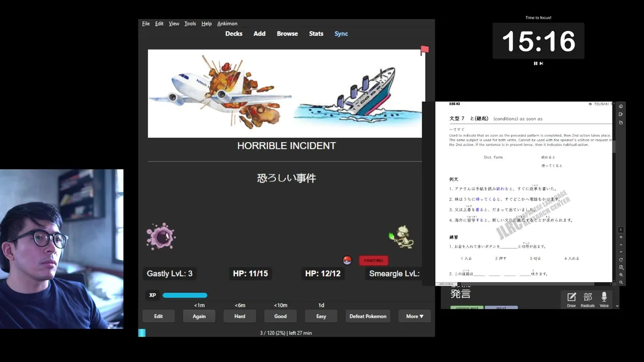This screenshot has width=644, height=362.
Task: Click the HP: 12/12 label
Action: tap(323, 274)
